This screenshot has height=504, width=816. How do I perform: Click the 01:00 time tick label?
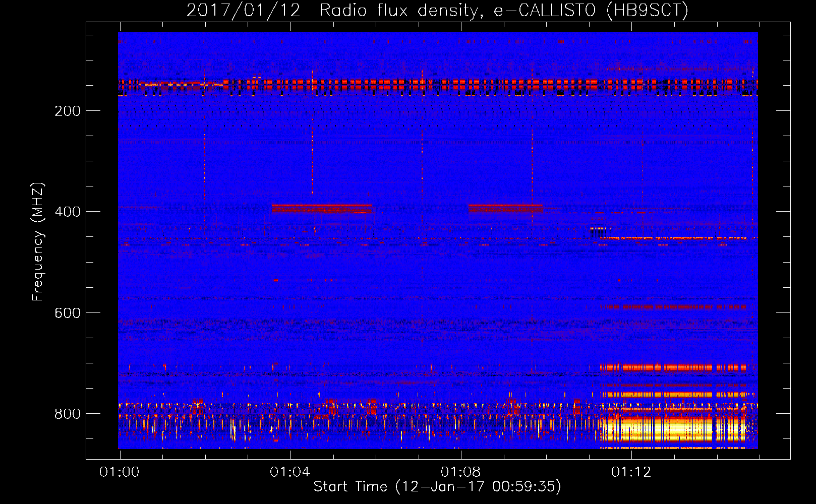click(x=120, y=472)
